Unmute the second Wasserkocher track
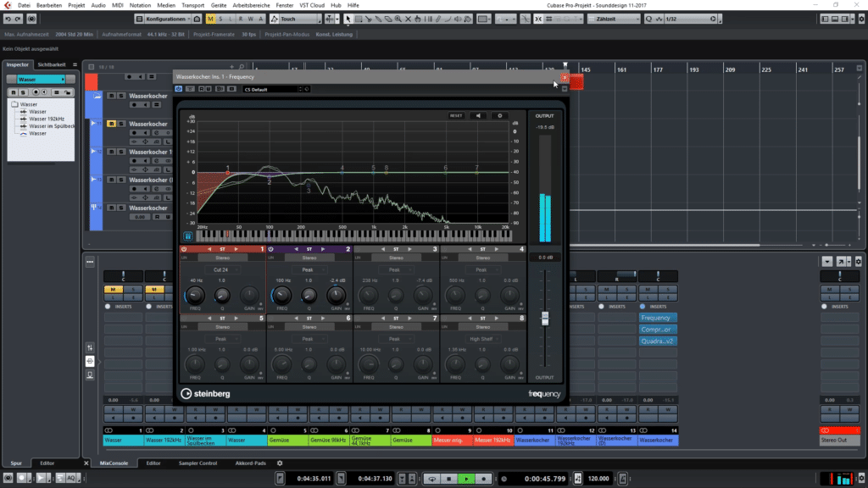Viewport: 868px width, 488px height. pos(111,124)
